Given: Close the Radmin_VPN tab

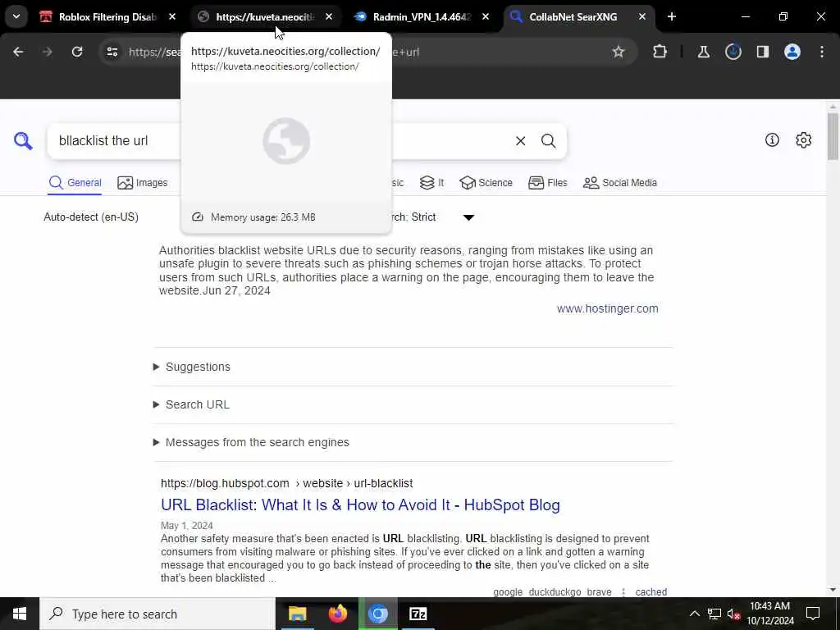Looking at the screenshot, I should pyautogui.click(x=486, y=17).
